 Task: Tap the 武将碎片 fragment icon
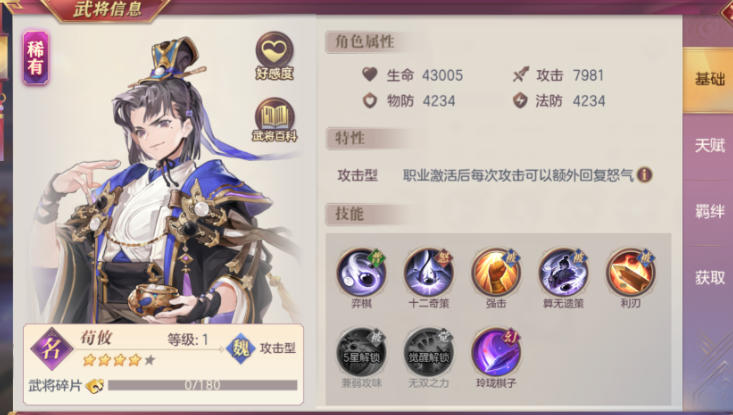94,386
